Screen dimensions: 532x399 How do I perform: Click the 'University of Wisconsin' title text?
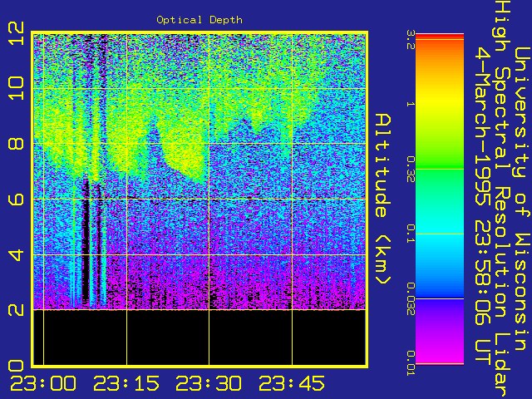[x=523, y=199]
